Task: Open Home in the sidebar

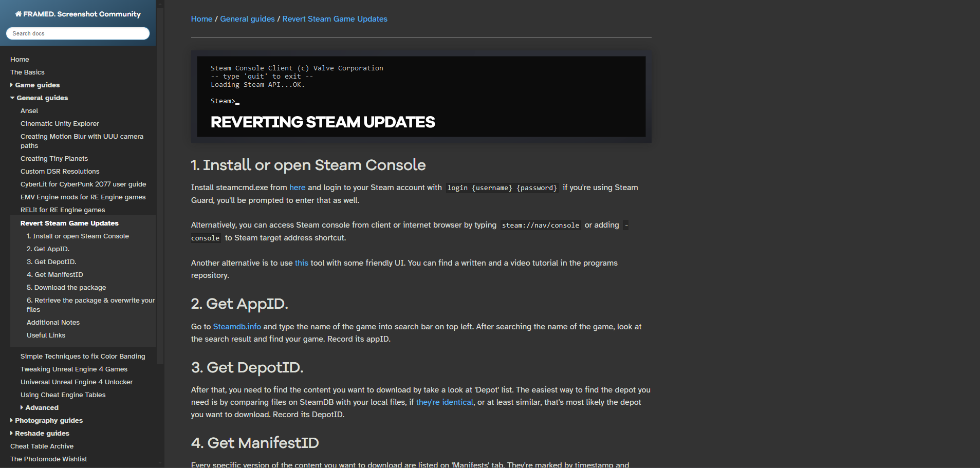Action: click(x=20, y=60)
